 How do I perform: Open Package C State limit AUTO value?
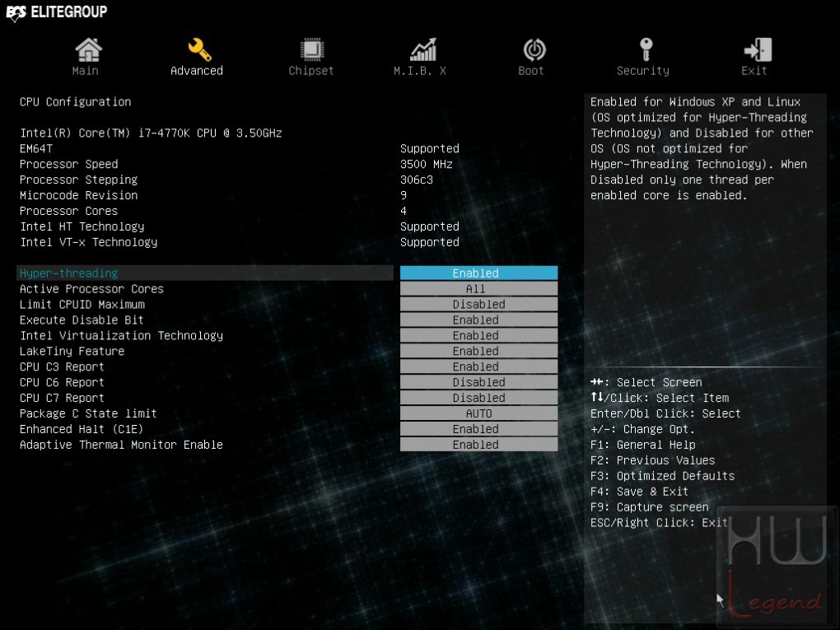(478, 413)
